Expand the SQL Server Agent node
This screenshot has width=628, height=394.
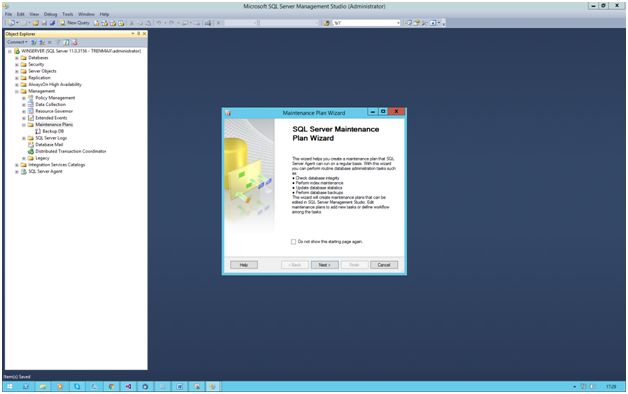pyautogui.click(x=17, y=171)
